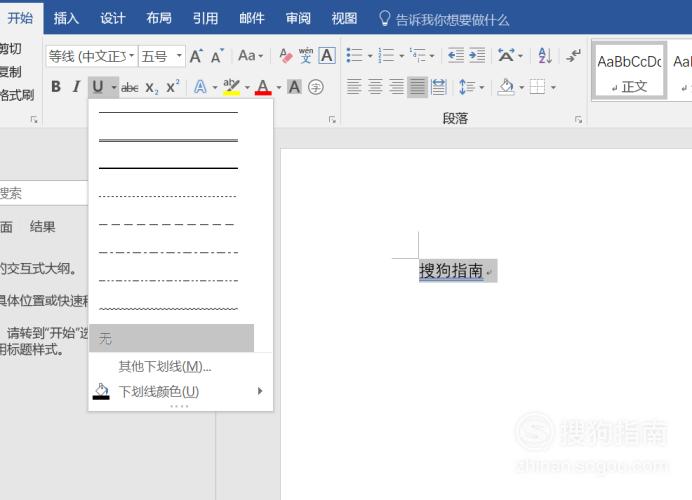Open 下划线颜色(U) submenu
The image size is (692, 500).
coord(181,391)
